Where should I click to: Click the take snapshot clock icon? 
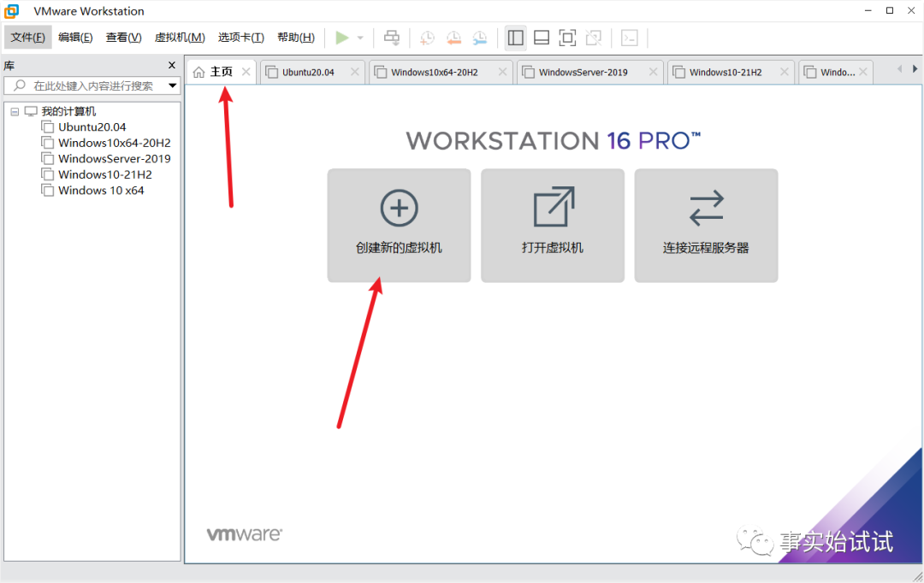[427, 38]
